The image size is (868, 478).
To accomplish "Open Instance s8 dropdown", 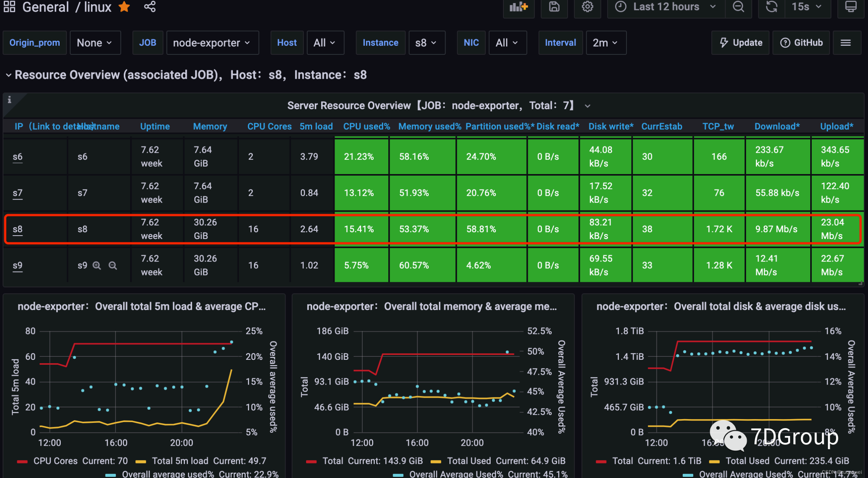I will 427,43.
